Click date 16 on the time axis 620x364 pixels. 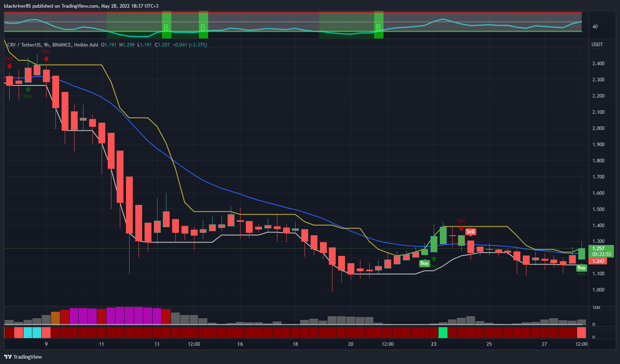[x=240, y=344]
